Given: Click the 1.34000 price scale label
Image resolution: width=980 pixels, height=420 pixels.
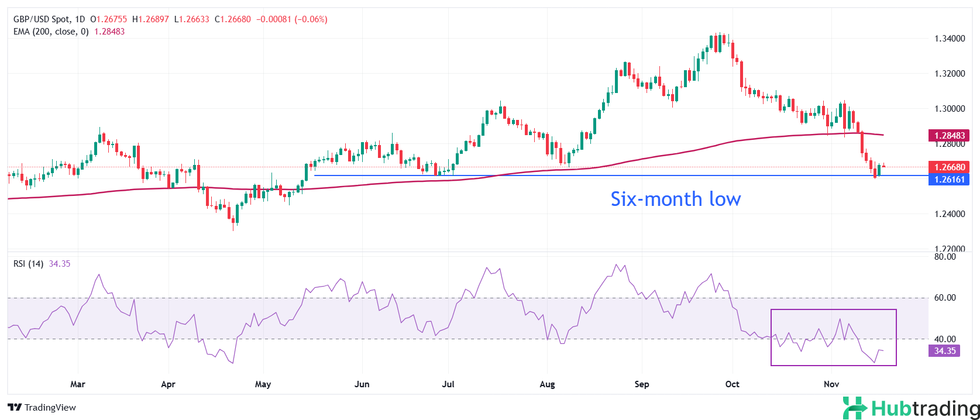Looking at the screenshot, I should tap(950, 39).
